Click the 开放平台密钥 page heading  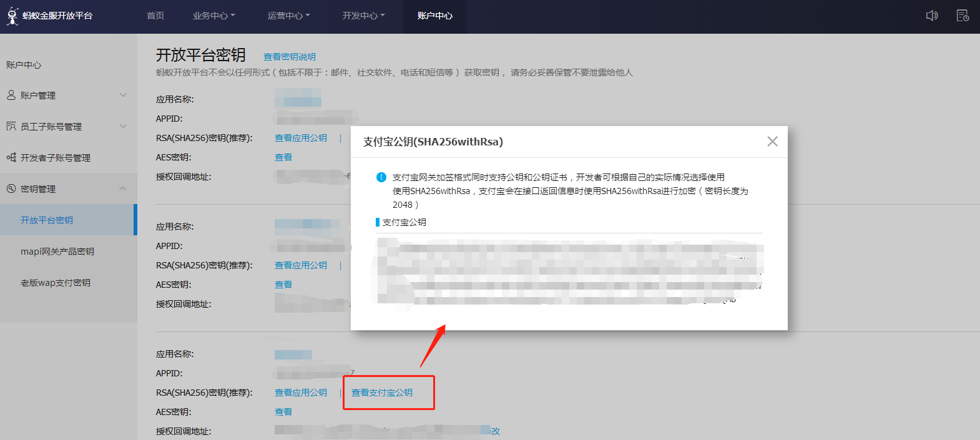click(x=201, y=55)
